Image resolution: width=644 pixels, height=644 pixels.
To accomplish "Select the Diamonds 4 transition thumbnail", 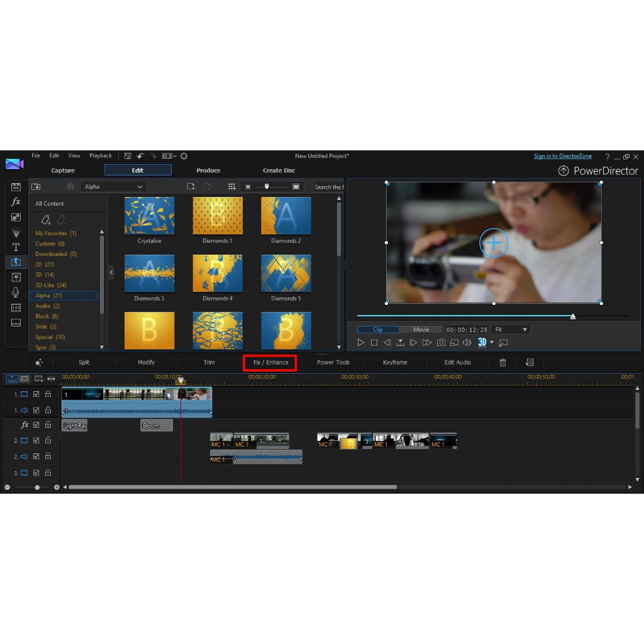I will point(218,274).
